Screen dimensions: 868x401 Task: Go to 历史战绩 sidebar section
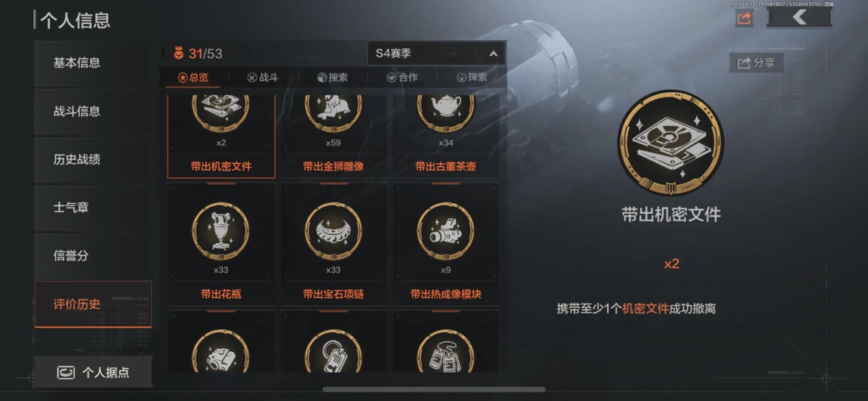pyautogui.click(x=92, y=159)
